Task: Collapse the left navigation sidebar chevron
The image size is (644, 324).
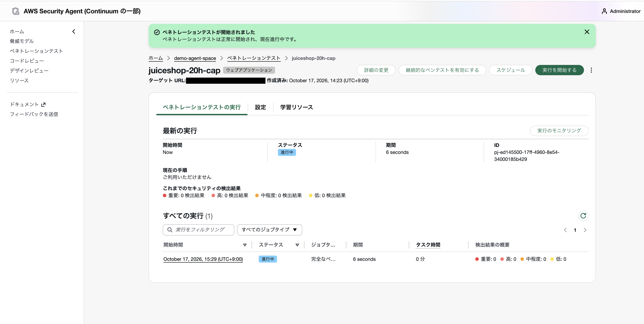Action: click(x=74, y=31)
